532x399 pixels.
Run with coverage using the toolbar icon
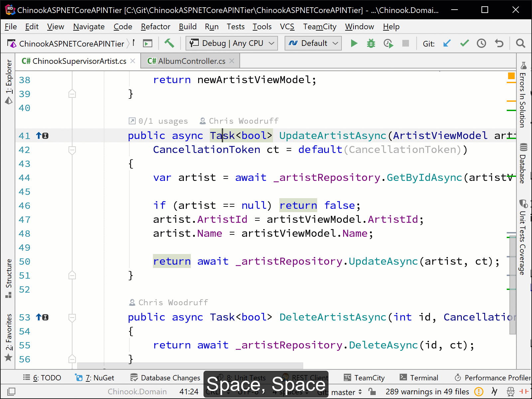click(388, 43)
